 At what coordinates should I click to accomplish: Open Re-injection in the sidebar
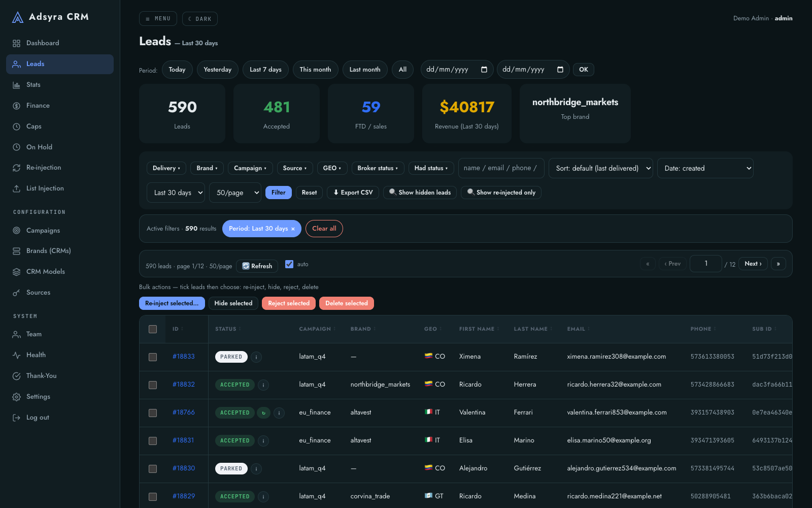tap(60, 168)
